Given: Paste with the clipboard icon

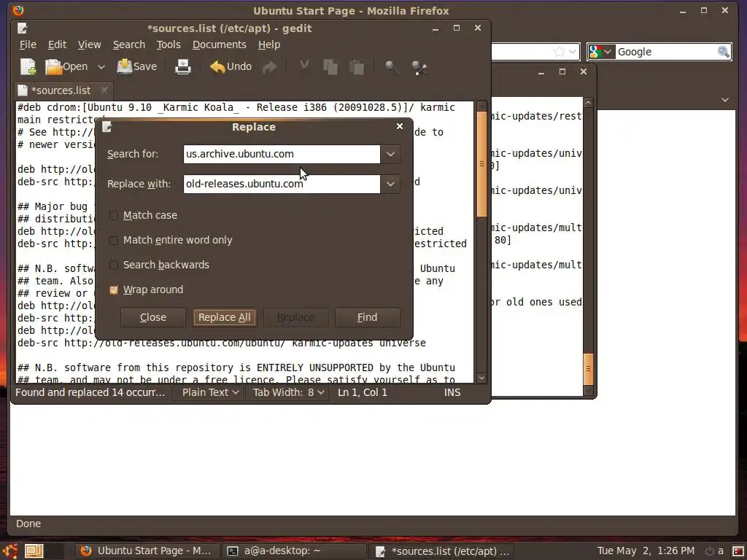Looking at the screenshot, I should [x=356, y=67].
